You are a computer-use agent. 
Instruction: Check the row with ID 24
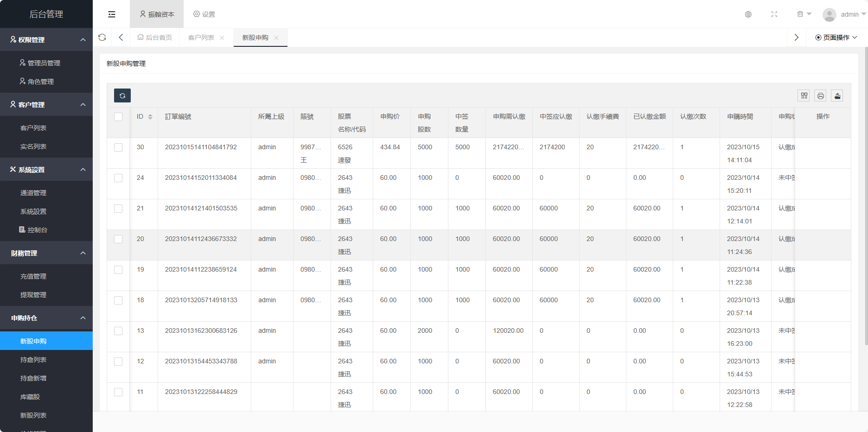click(x=118, y=178)
